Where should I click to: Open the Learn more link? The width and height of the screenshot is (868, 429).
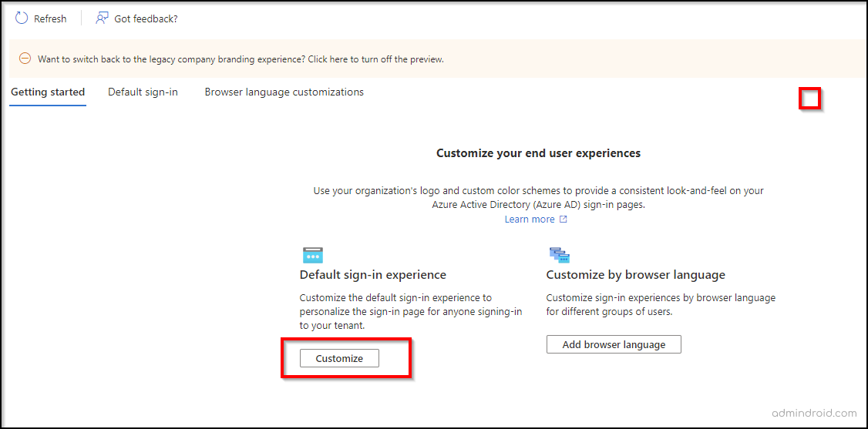click(x=530, y=220)
